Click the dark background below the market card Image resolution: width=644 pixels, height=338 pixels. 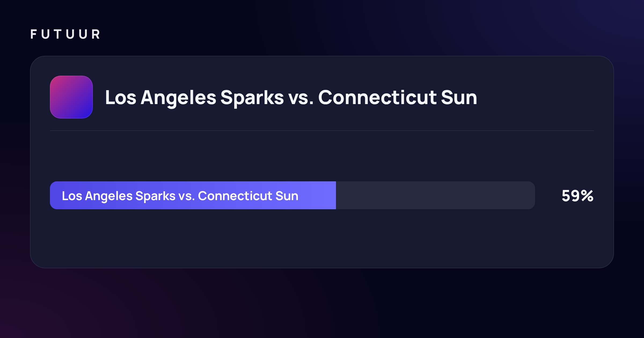322,303
